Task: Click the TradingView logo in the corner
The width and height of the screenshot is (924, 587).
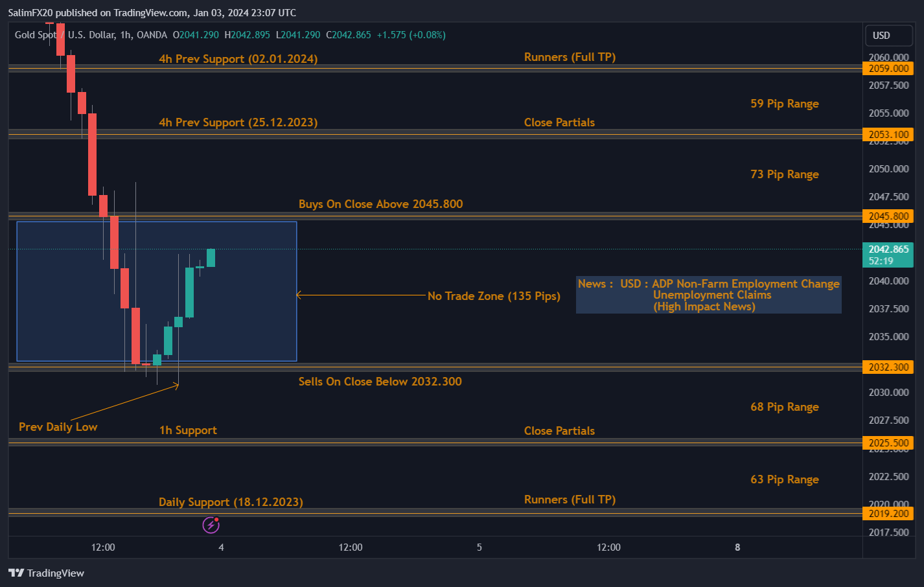Action: (45, 573)
